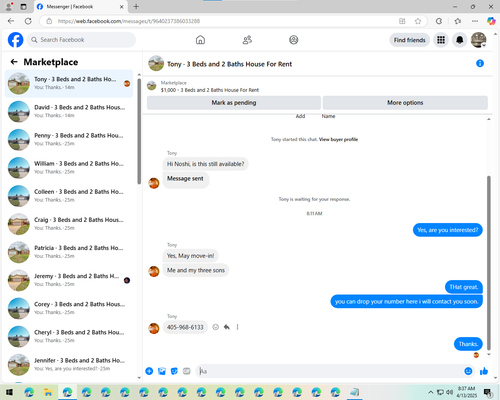The height and width of the screenshot is (400, 500).
Task: Open more actions plus icon in composer
Action: 149,371
